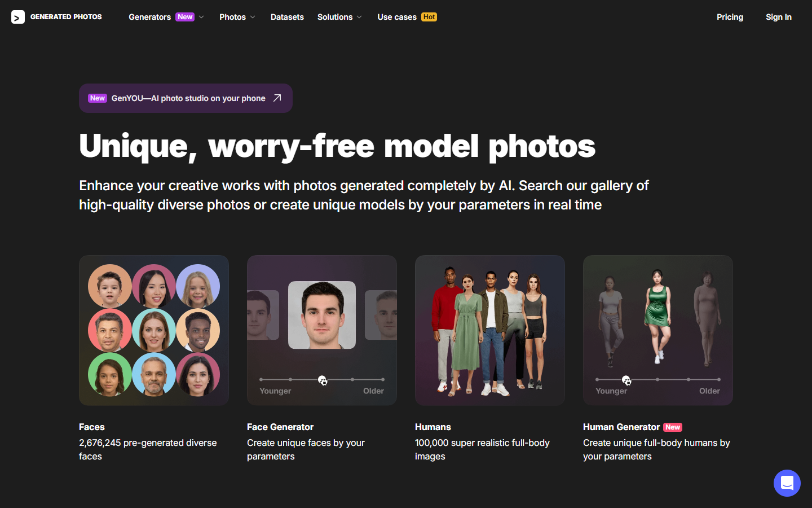Click the Generated Photos logo icon
This screenshot has width=812, height=508.
point(18,17)
